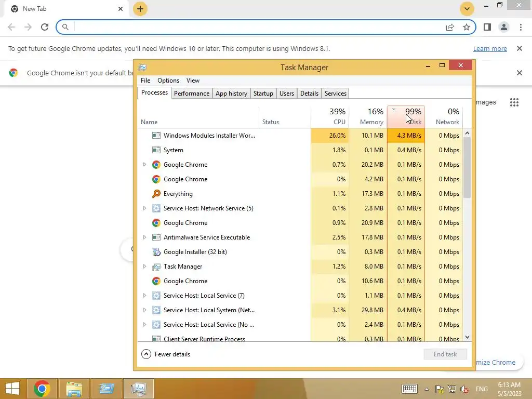Bookmark this tab with the star icon
Viewport: 532px width, 399px height.
point(467,27)
